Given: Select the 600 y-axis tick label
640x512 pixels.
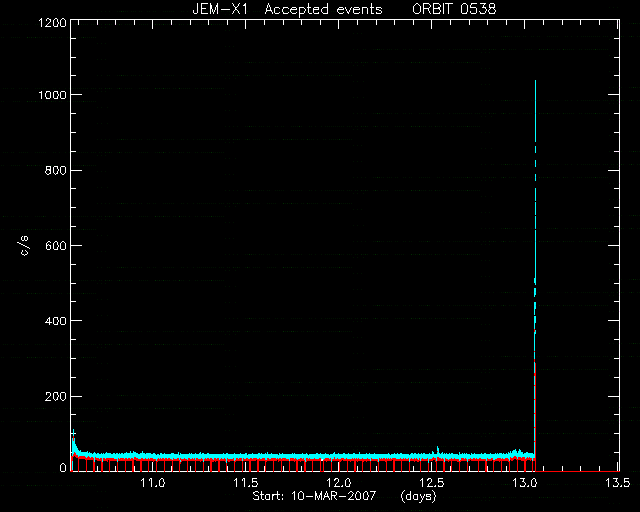Looking at the screenshot, I should [x=56, y=245].
